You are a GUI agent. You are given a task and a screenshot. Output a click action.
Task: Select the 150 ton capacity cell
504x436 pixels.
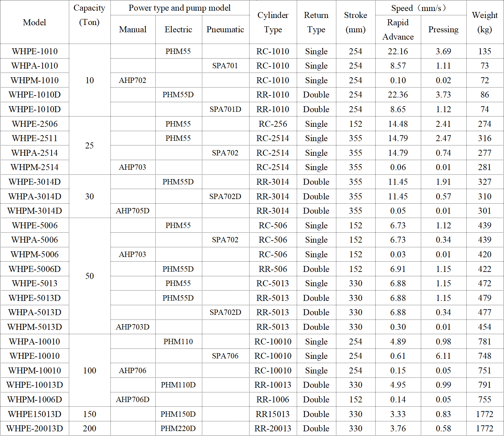[x=89, y=414]
